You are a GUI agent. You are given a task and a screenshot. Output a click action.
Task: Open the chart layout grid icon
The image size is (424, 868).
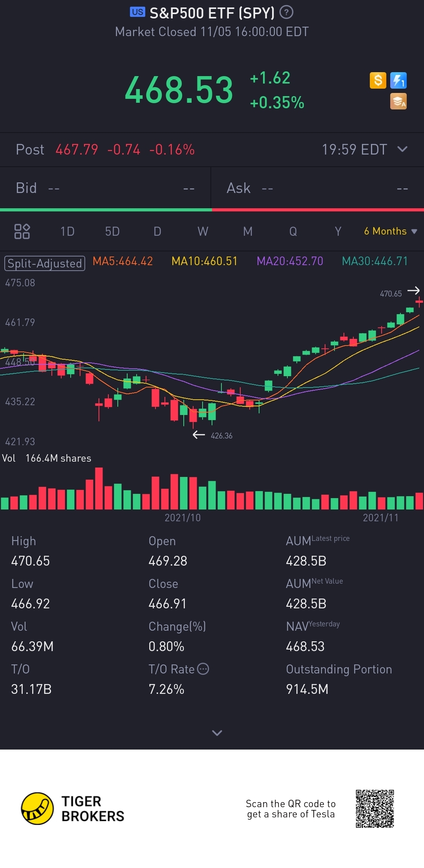[x=22, y=231]
